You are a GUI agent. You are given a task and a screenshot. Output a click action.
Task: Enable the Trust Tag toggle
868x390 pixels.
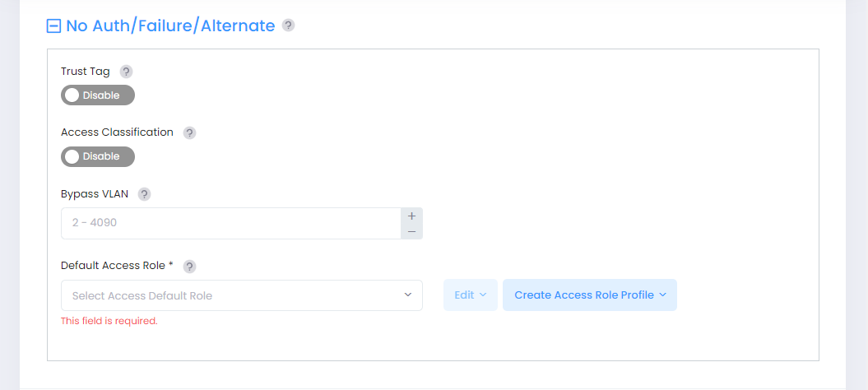(x=97, y=95)
